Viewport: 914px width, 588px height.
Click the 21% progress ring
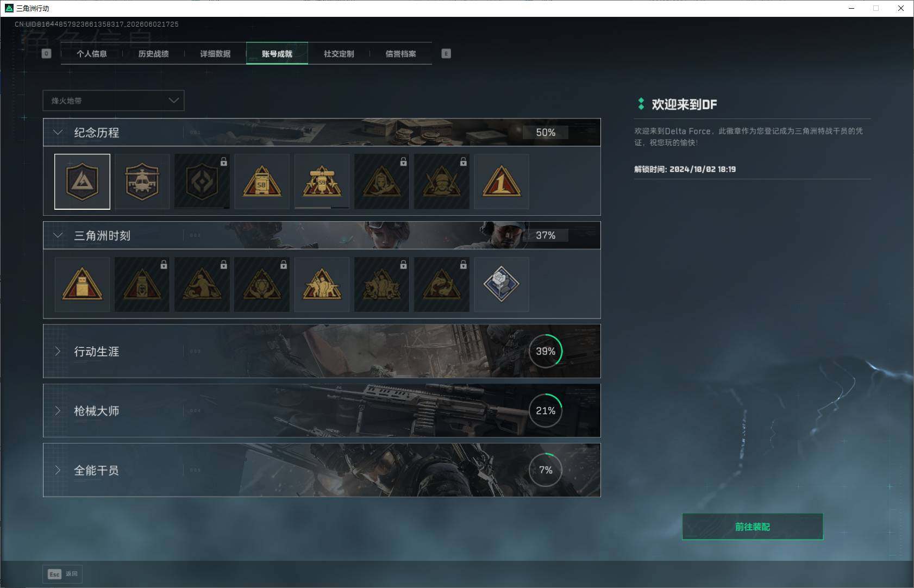[x=546, y=410]
